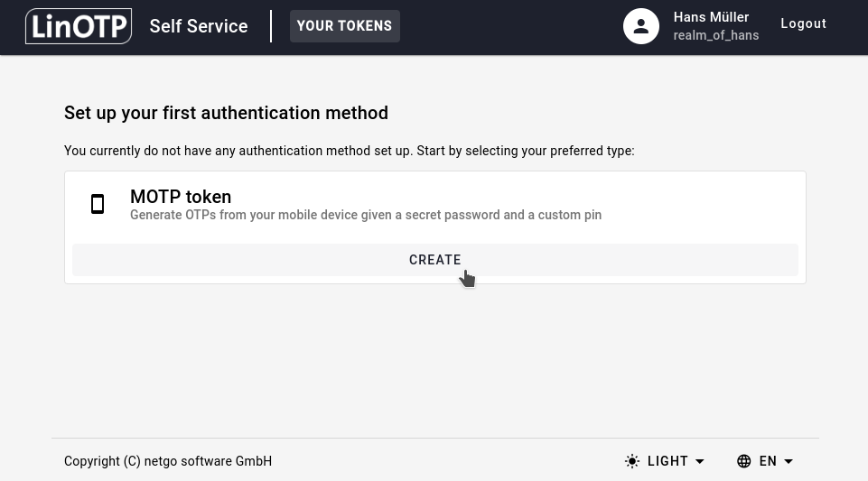Log out via the Logout button
Screen dimensions: 868x481
pos(803,24)
